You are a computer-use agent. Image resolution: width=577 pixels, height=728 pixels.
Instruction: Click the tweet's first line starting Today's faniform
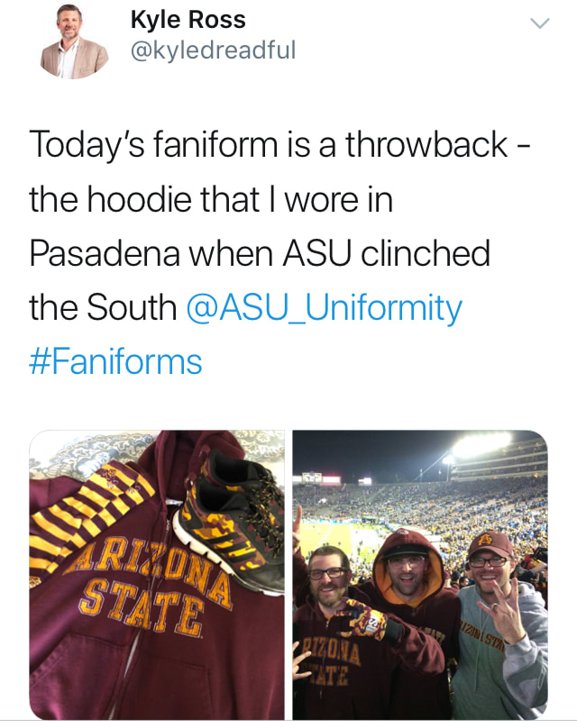tap(279, 144)
